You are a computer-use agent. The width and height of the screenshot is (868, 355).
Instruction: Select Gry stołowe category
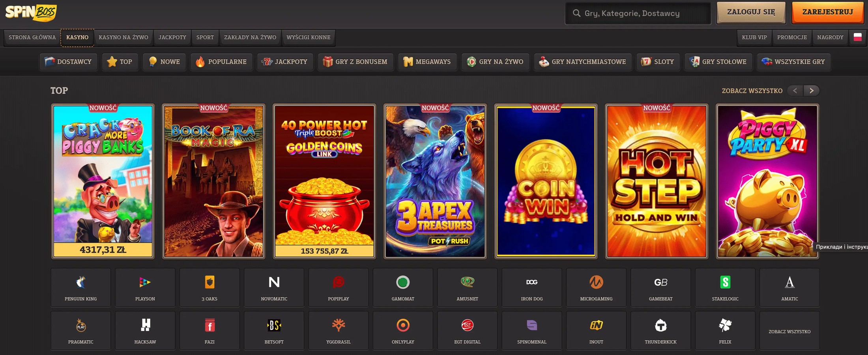click(718, 62)
